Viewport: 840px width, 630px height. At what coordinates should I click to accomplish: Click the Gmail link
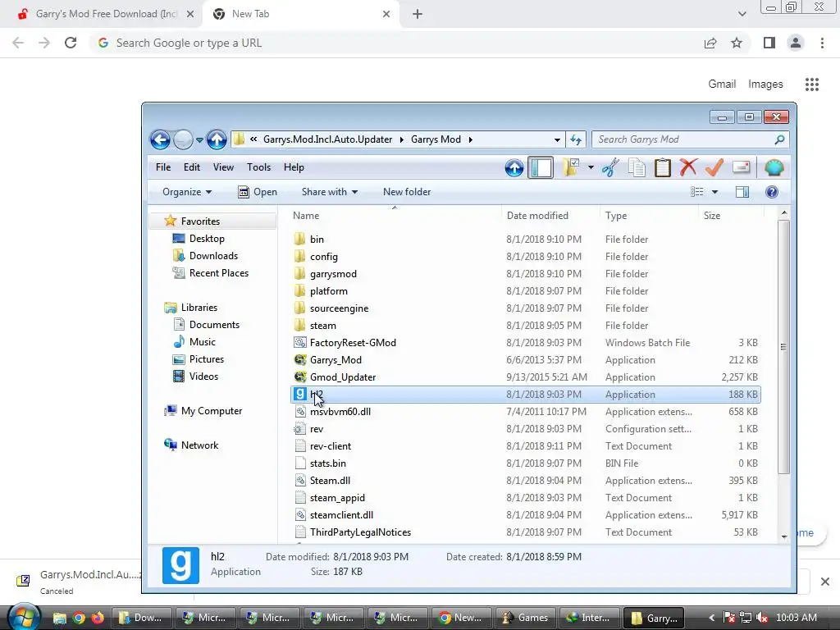722,84
